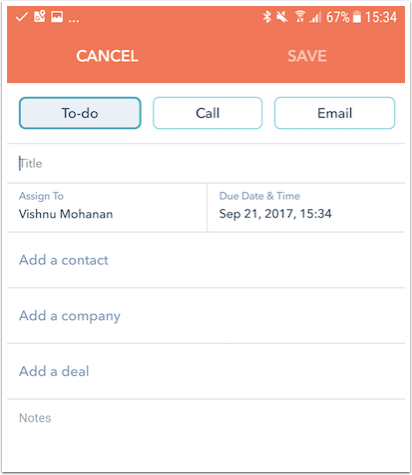This screenshot has height=475, width=412.
Task: Open Assign To Vishnu Mohanan selector
Action: tap(107, 207)
